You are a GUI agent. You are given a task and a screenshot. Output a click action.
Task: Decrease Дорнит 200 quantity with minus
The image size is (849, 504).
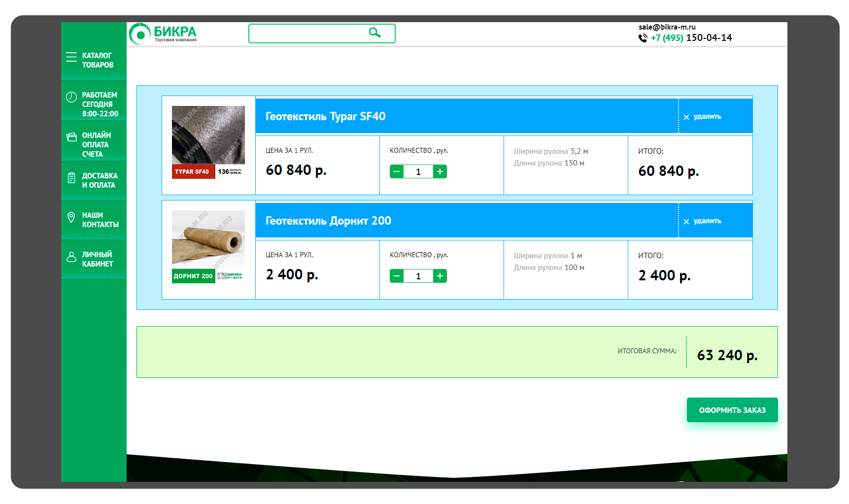(x=397, y=276)
